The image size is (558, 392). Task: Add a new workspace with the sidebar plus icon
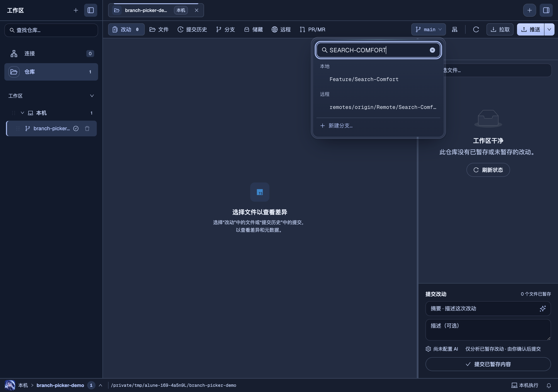coord(76,10)
